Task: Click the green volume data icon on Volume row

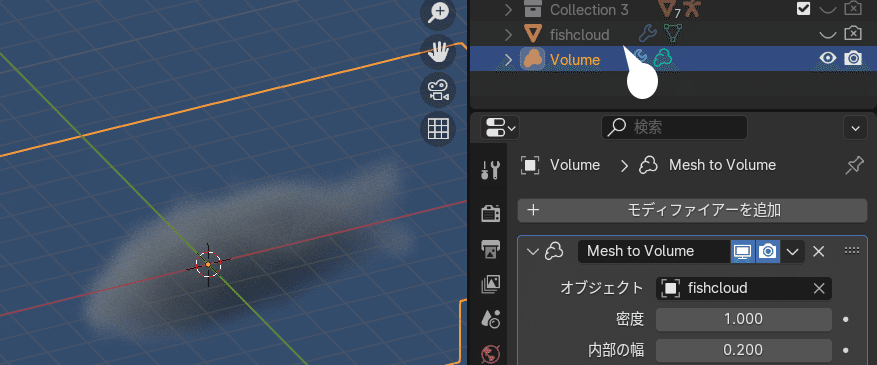Action: click(x=663, y=58)
